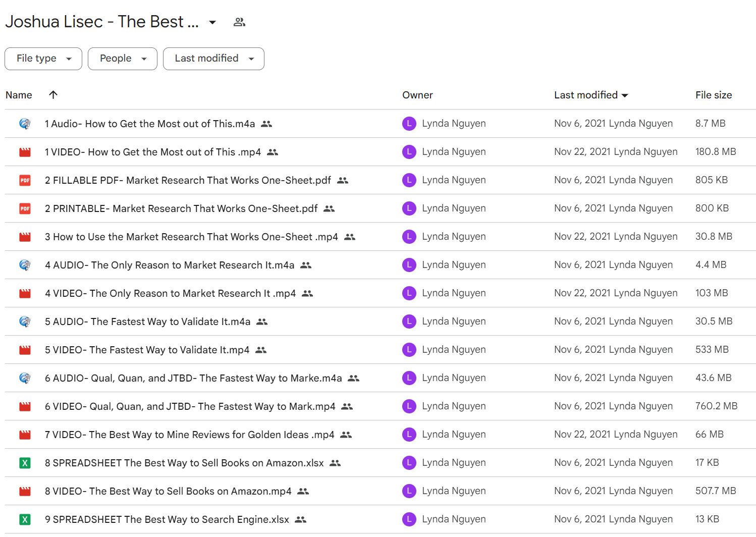This screenshot has width=756, height=537.
Task: Click the shared icon next to 2 FILLABLE PDF filename
Action: coord(343,180)
